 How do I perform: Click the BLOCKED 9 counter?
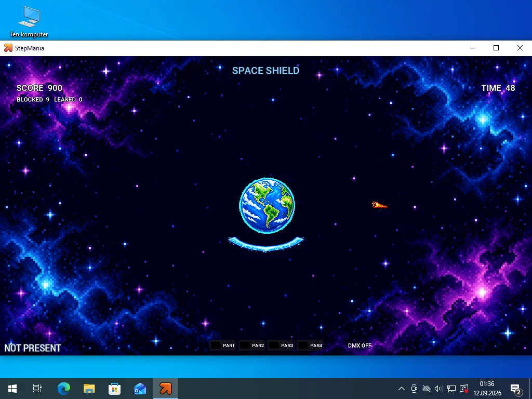pyautogui.click(x=33, y=99)
